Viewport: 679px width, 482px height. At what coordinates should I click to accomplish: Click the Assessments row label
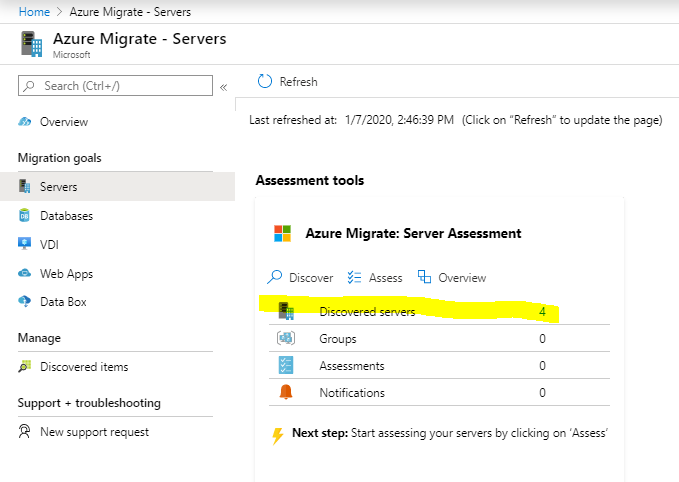(352, 366)
